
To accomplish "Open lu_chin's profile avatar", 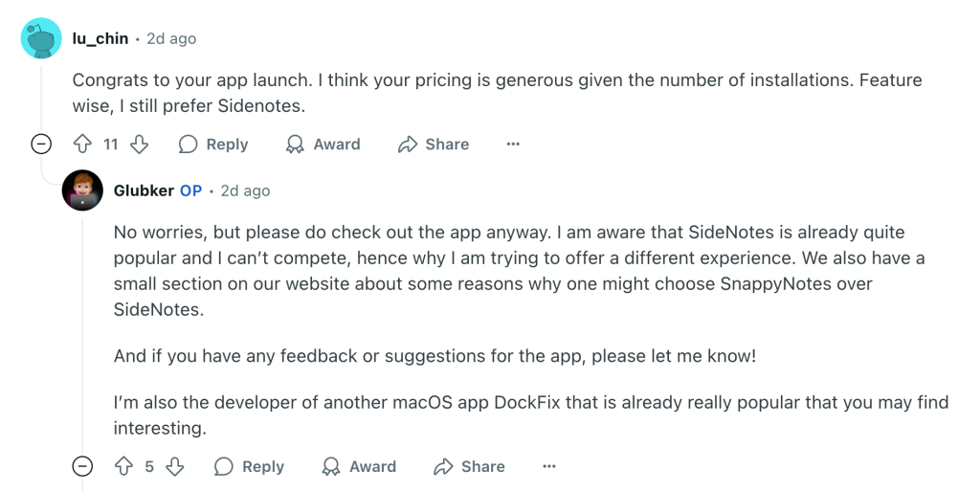I will [41, 38].
